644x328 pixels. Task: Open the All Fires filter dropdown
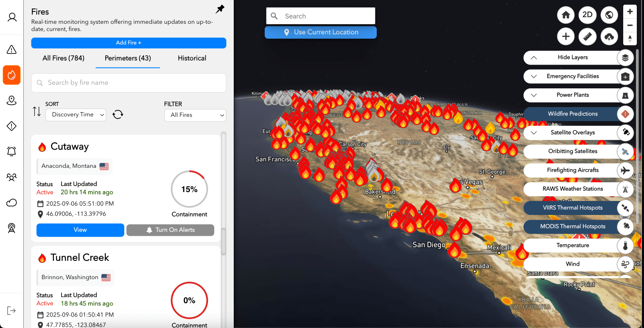(195, 115)
